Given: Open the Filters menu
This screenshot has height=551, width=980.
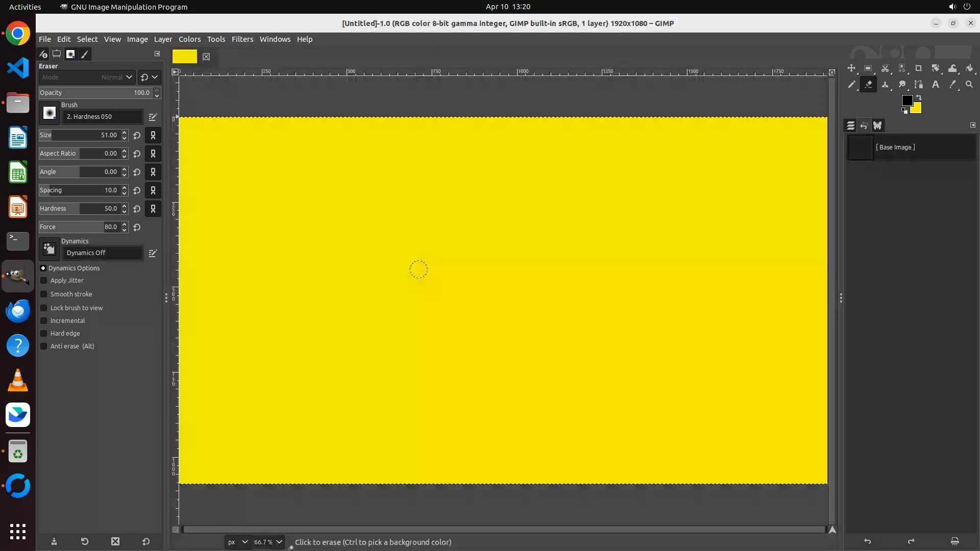Looking at the screenshot, I should tap(242, 39).
